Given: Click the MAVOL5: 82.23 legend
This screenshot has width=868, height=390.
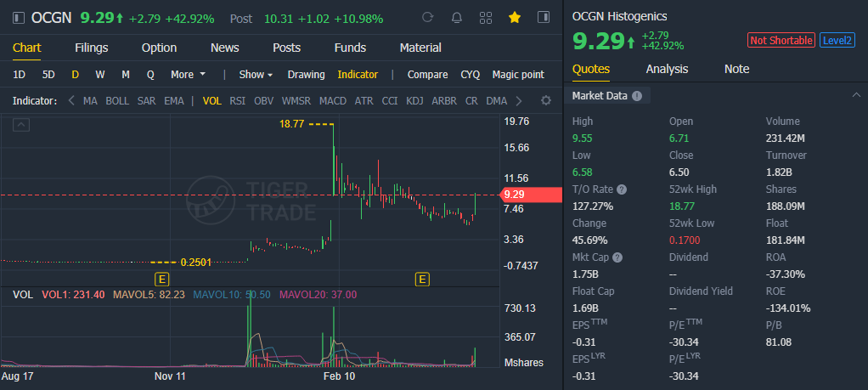Looking at the screenshot, I should (149, 295).
